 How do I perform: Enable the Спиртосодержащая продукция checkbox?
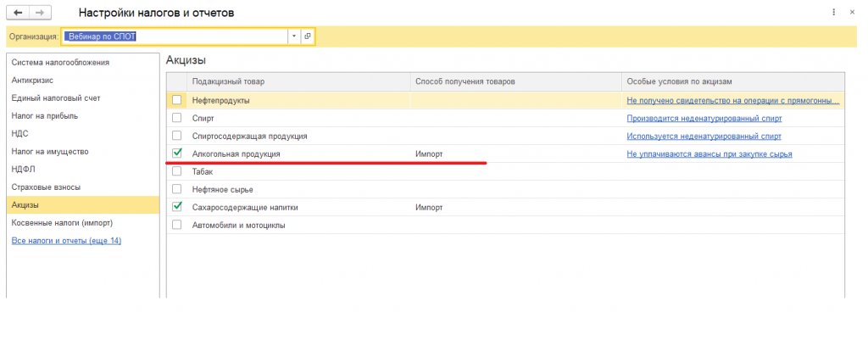click(176, 136)
